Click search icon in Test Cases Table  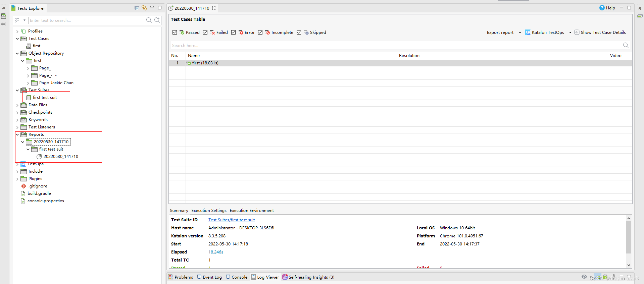[626, 45]
